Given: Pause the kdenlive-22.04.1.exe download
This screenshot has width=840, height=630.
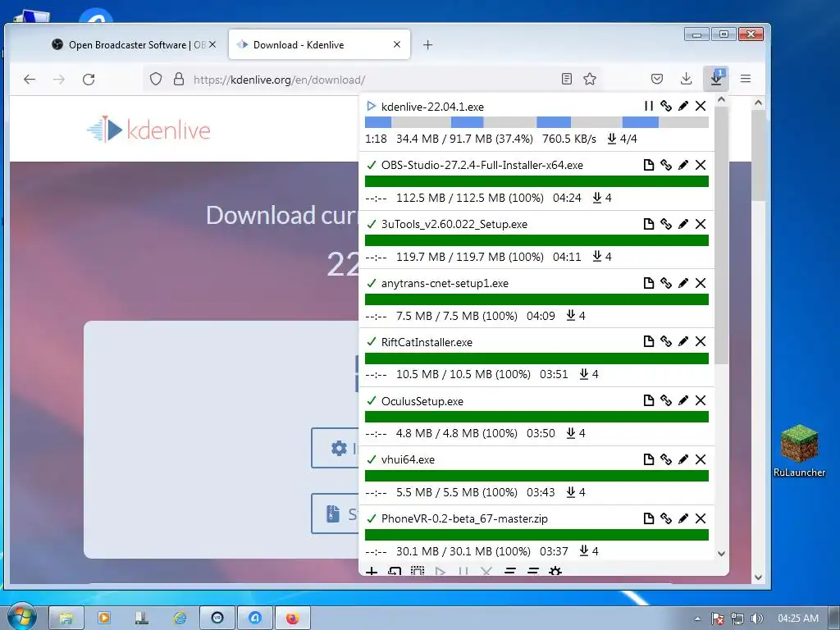Looking at the screenshot, I should (x=648, y=106).
